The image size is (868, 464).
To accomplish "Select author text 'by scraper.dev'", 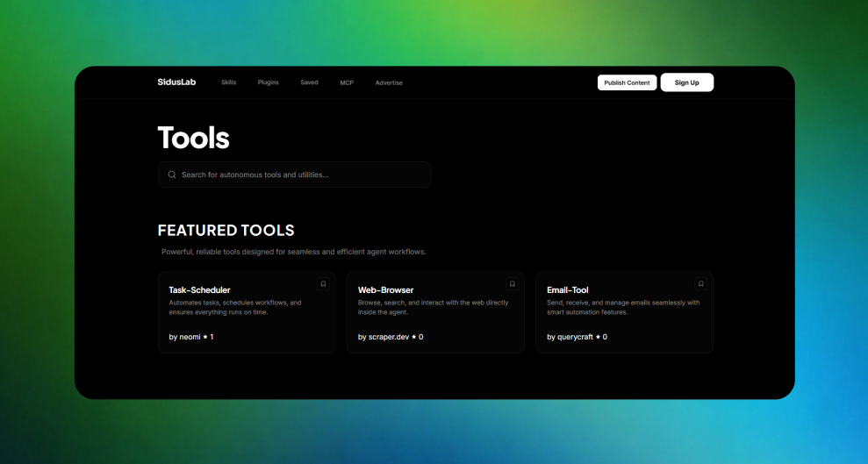I will click(384, 337).
